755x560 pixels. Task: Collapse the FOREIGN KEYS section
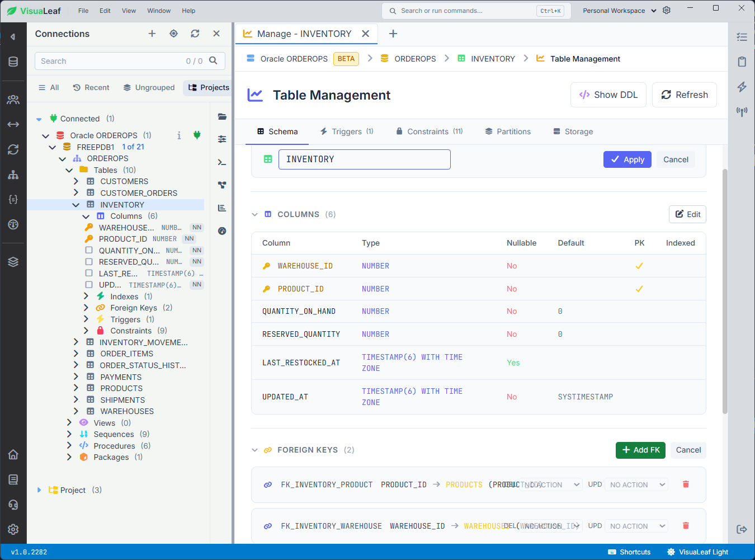tap(254, 450)
